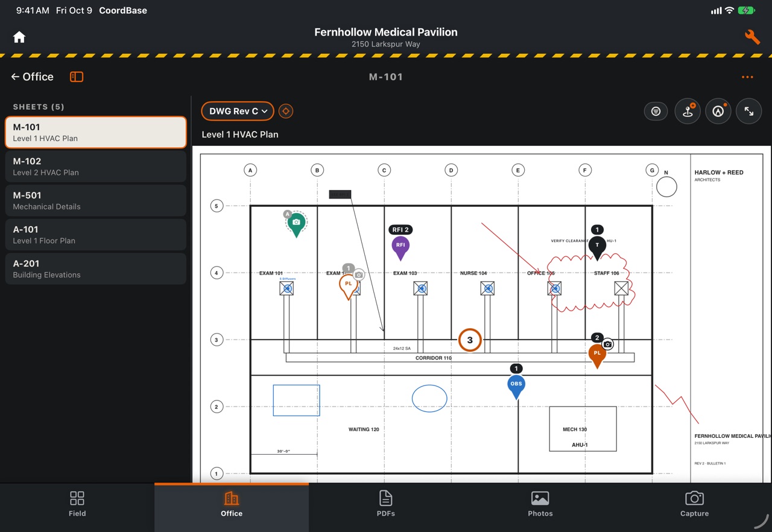Screen dimensions: 772x532
Task: Switch to the PDFs tab
Action: pyautogui.click(x=386, y=504)
